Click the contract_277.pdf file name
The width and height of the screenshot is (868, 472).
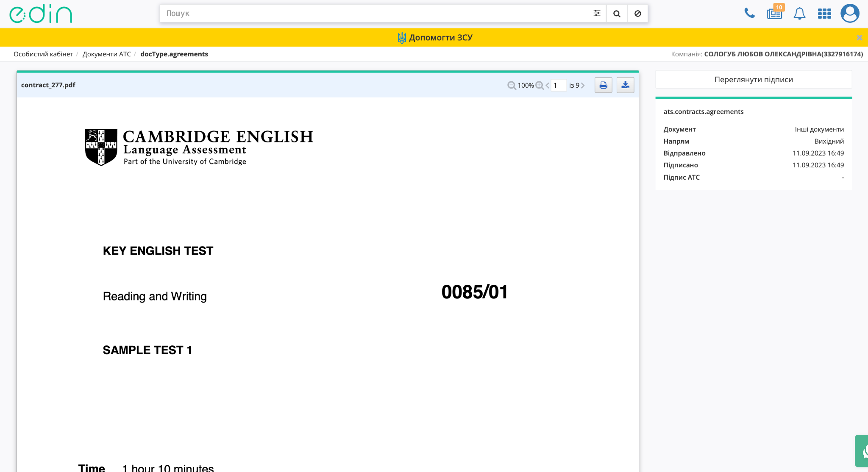point(48,85)
